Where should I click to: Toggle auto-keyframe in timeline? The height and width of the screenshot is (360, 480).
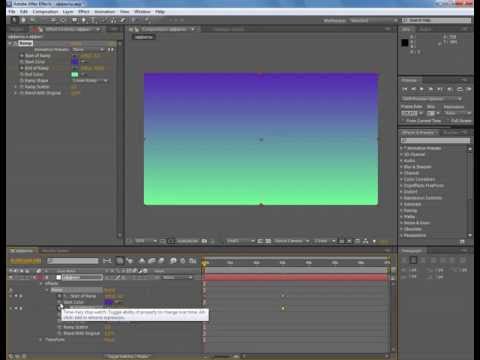[x=183, y=261]
